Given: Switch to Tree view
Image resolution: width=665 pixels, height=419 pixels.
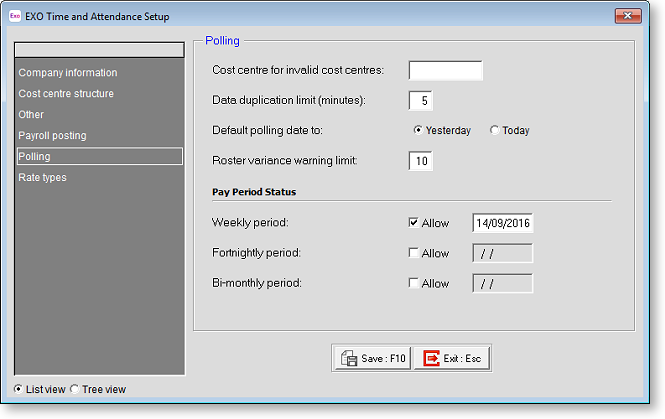Looking at the screenshot, I should 76,390.
